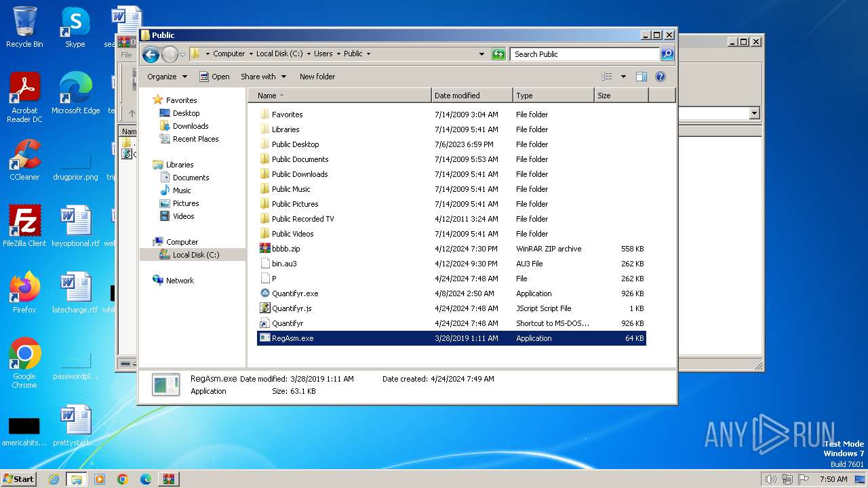Sort by the Name column header

[339, 96]
